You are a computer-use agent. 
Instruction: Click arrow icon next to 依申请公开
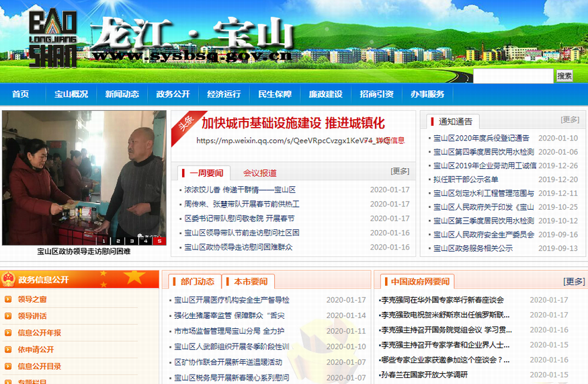[x=8, y=350]
